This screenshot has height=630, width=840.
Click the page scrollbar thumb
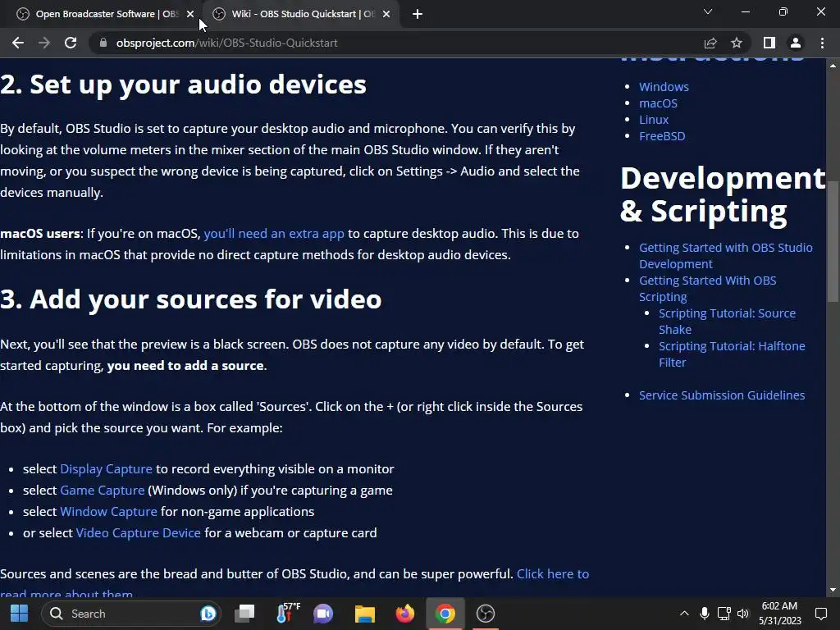click(x=833, y=242)
